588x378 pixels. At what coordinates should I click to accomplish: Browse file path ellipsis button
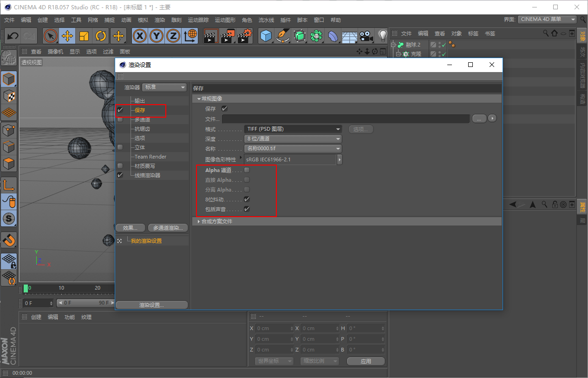(x=479, y=119)
